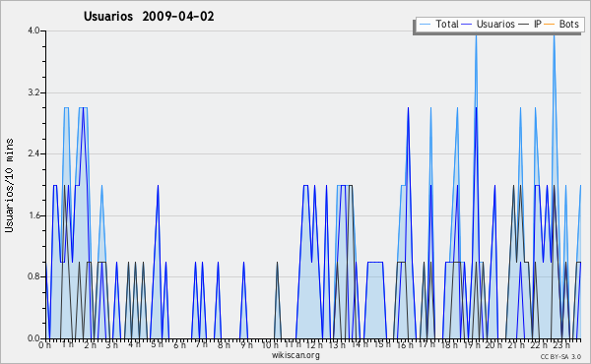Click the '4.0' y-axis value

tap(33, 30)
